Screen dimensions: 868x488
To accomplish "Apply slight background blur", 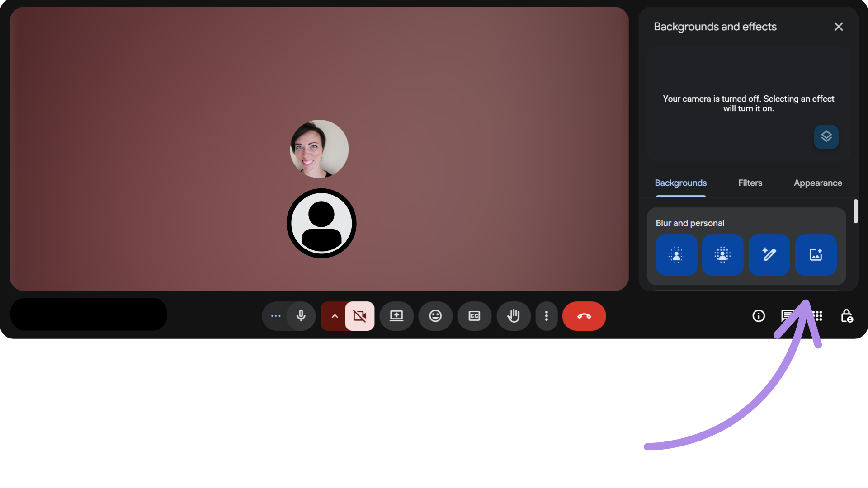I will tap(676, 255).
